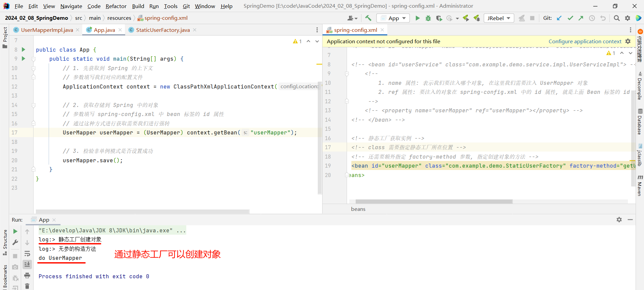Click the Profile run clock icon
This screenshot has height=290, width=644.
coord(449,18)
